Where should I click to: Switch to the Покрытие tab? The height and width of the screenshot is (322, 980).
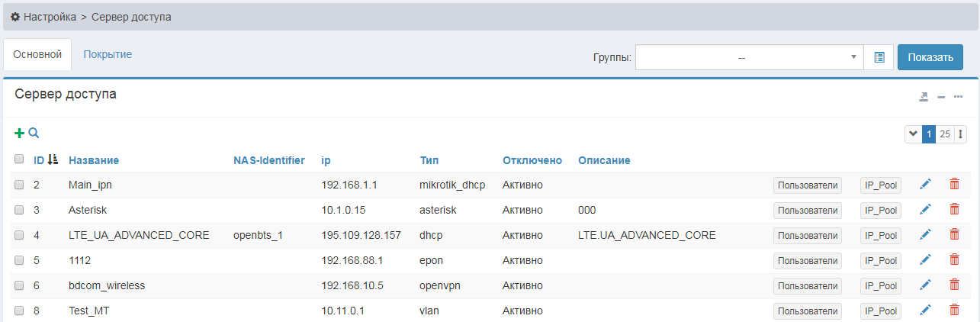(x=108, y=54)
